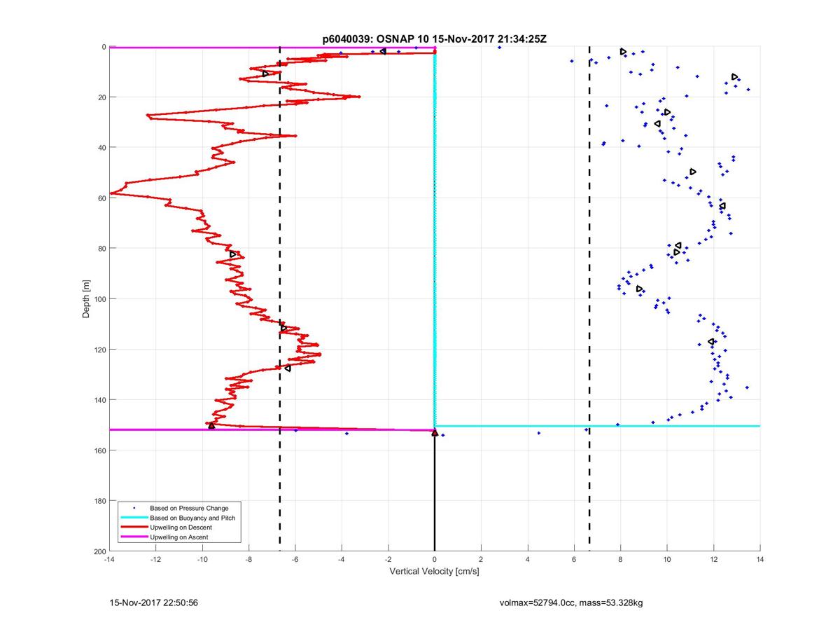Viewport: 840px width, 620px height.
Task: Click x-axis tick label '-6'
Action: [x=295, y=560]
